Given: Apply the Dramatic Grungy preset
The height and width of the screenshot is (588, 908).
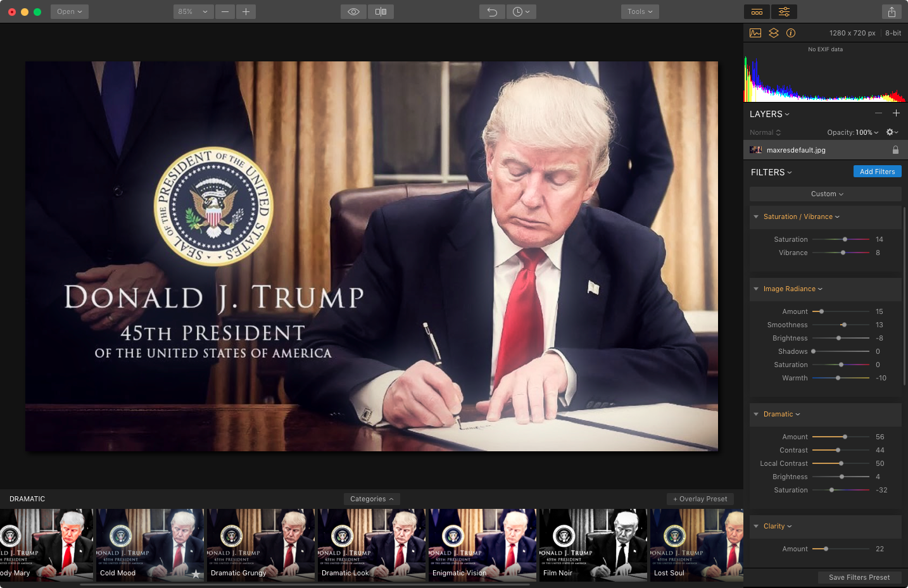Looking at the screenshot, I should (x=261, y=545).
